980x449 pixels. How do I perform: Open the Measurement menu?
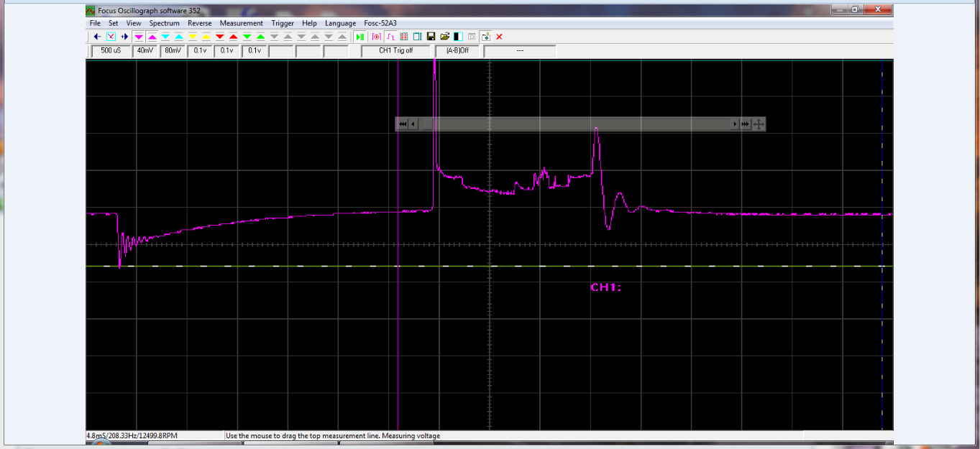coord(242,23)
